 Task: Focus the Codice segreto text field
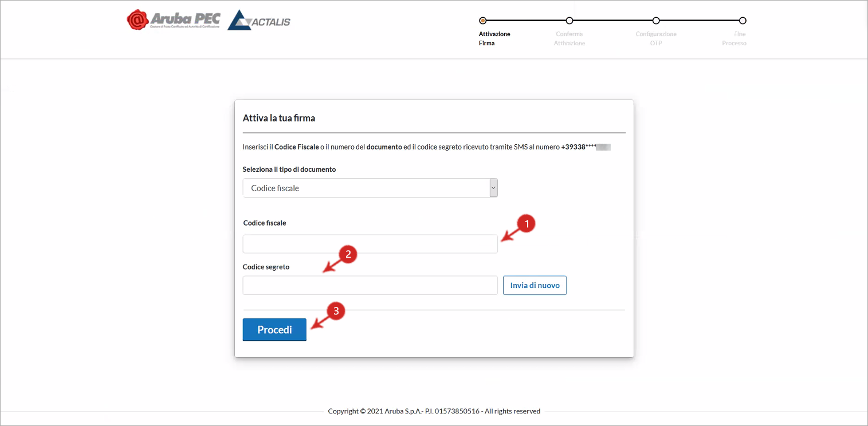(370, 285)
